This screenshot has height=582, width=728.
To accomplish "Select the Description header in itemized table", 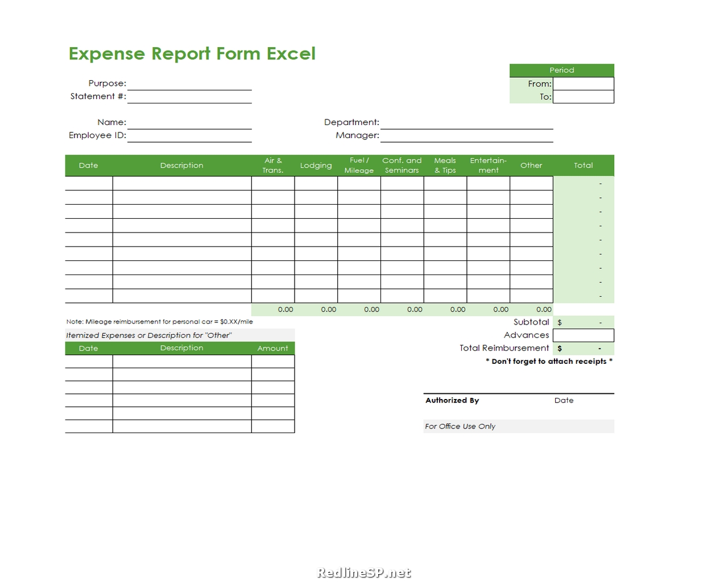I will point(182,348).
